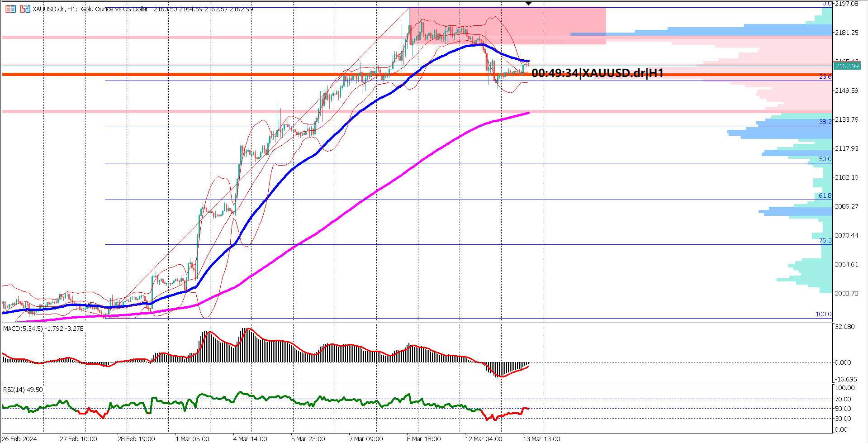Click the 13 Mar 13:00 time axis label
868x443 pixels.
click(542, 438)
